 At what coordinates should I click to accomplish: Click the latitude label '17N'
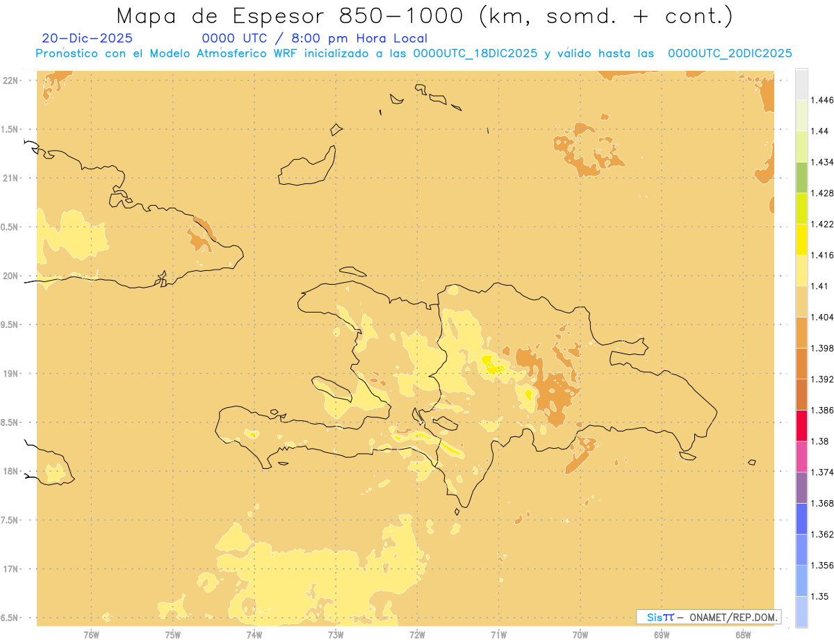[x=10, y=569]
